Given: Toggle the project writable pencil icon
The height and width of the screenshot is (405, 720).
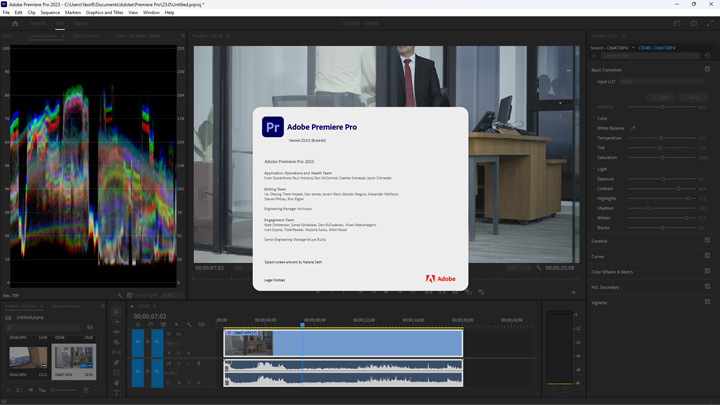Looking at the screenshot, I should point(8,390).
